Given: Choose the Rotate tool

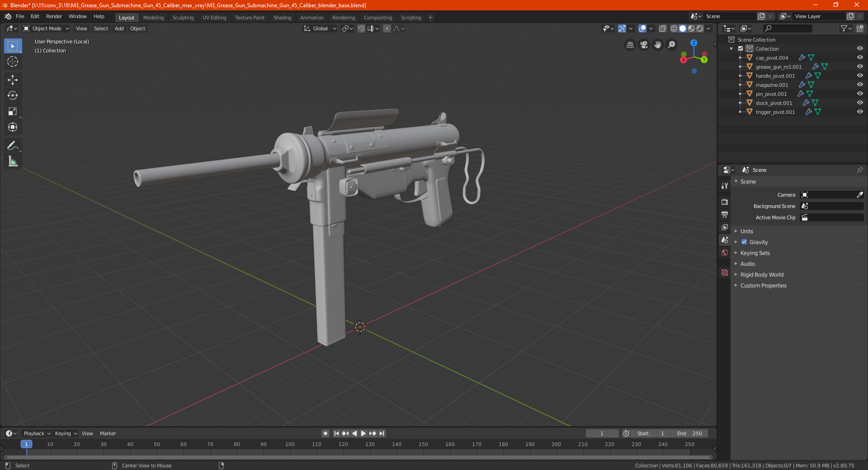Looking at the screenshot, I should click(x=13, y=95).
